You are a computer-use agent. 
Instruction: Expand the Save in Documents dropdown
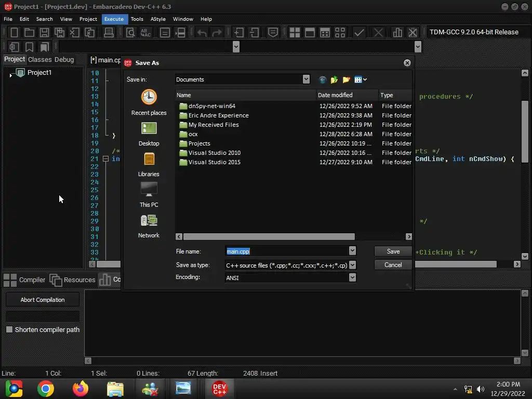point(306,79)
